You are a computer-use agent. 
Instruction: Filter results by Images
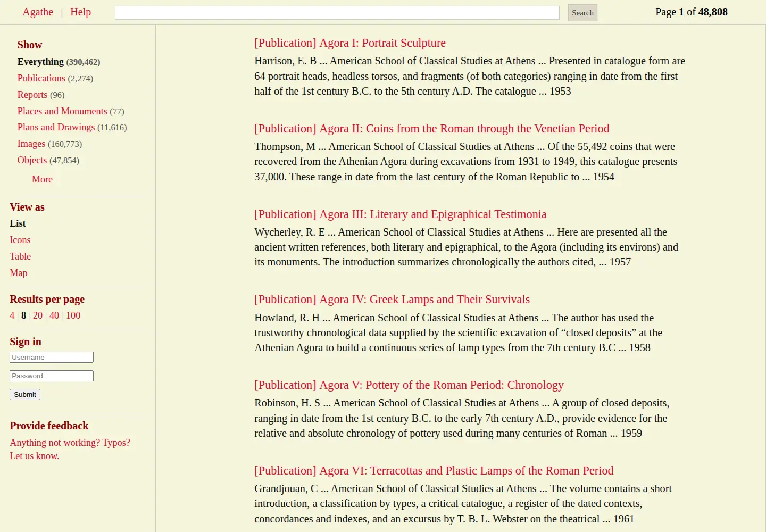[x=31, y=144]
